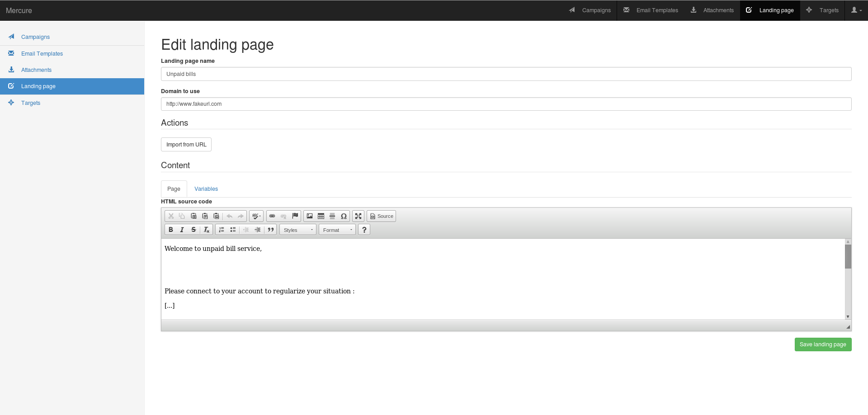Toggle italic formatting
The width and height of the screenshot is (868, 415).
pyautogui.click(x=182, y=230)
